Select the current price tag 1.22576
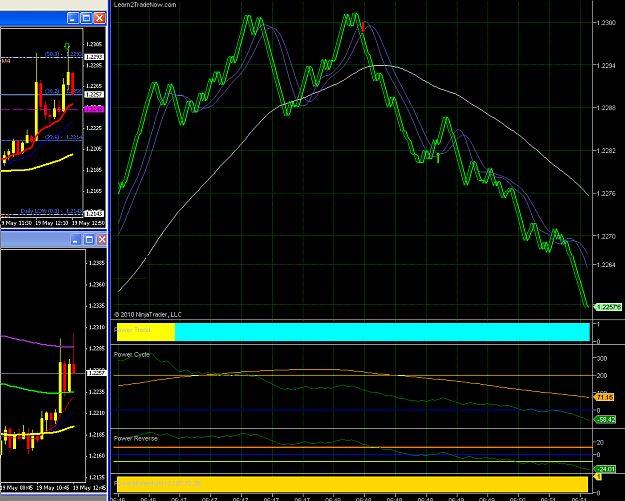Screen dimensions: 625x501 [608, 307]
